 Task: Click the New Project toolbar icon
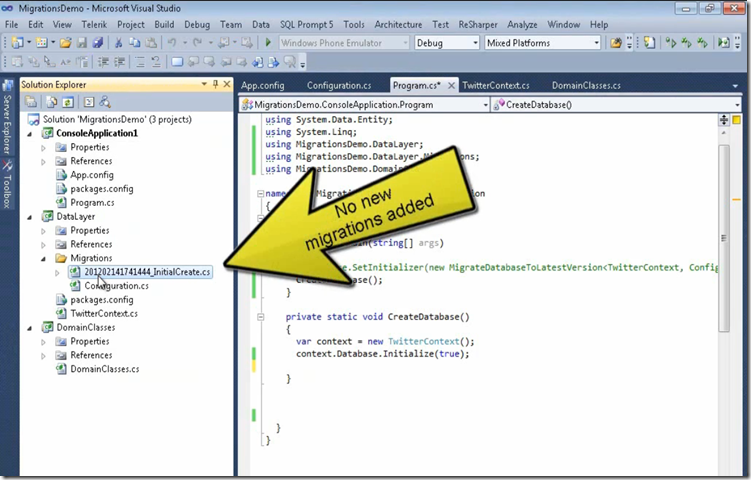17,43
